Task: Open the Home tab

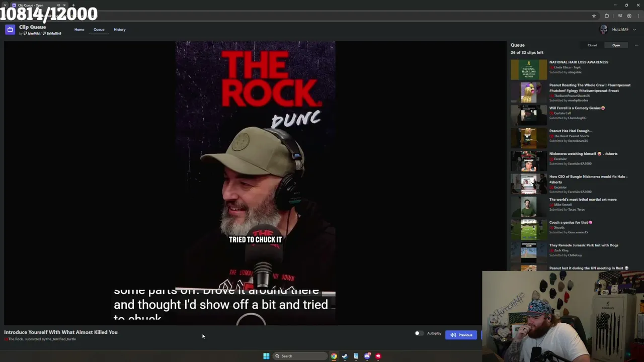Action: (79, 30)
